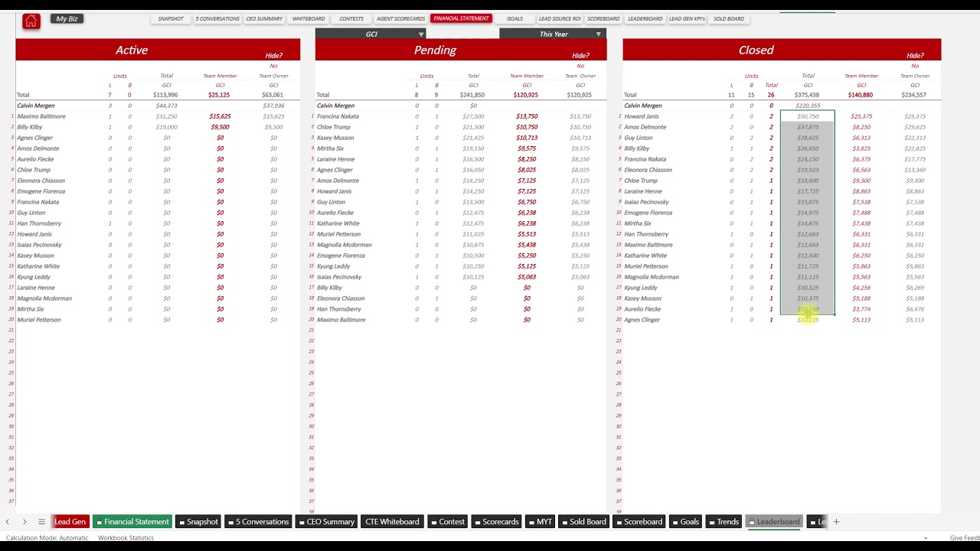
Task: Select Francina Nakata in Pending list
Action: [x=338, y=116]
